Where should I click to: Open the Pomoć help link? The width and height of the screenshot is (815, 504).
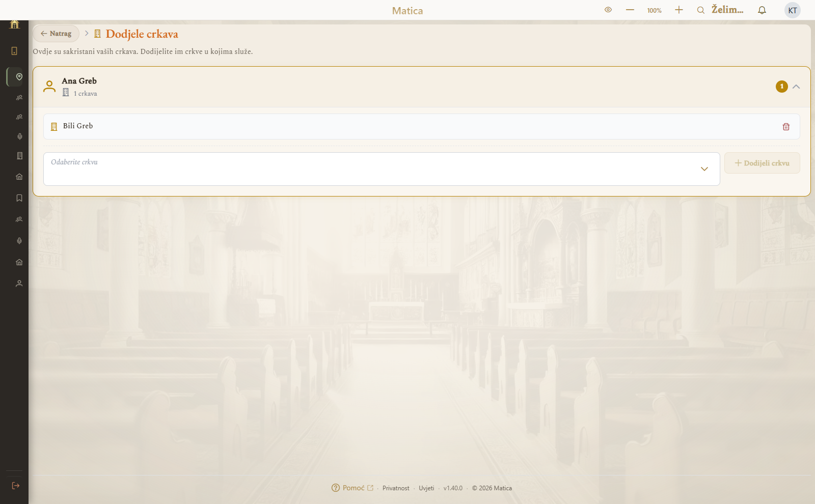coord(352,488)
